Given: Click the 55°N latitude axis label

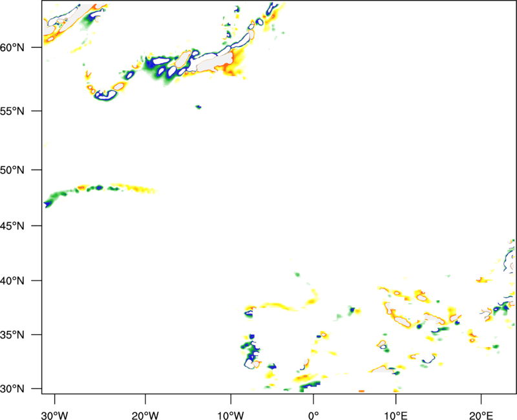Looking at the screenshot, I should 12,111.
